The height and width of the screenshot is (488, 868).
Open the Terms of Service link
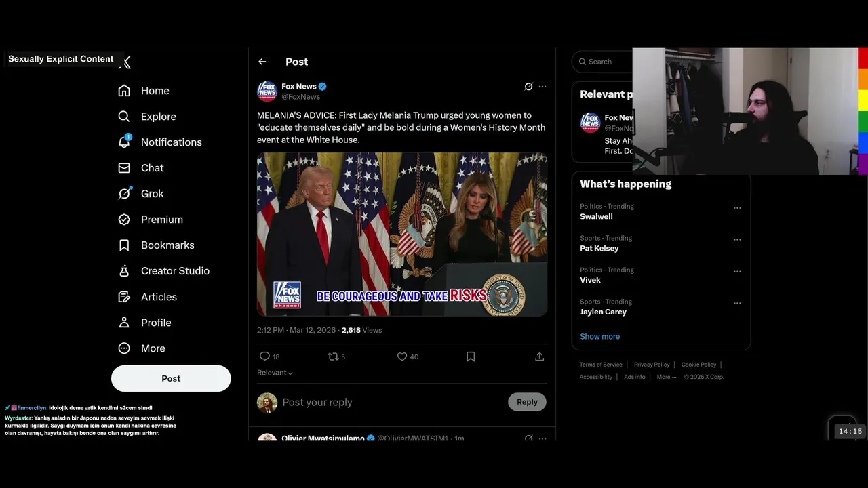click(x=601, y=365)
